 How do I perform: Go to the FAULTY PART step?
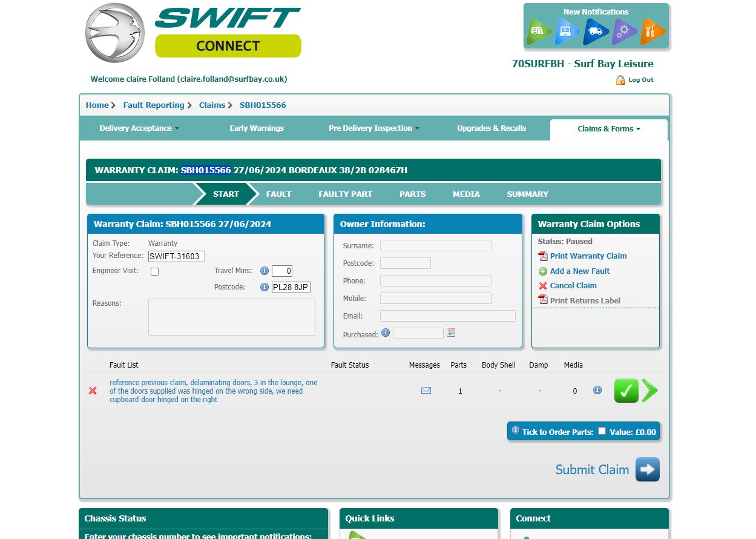(346, 194)
